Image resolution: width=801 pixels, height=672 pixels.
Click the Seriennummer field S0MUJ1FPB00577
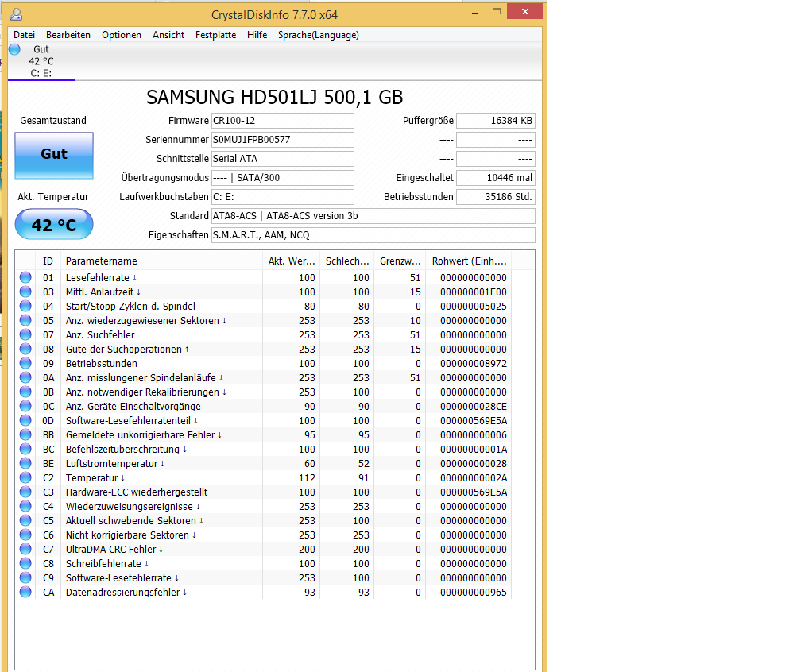[x=283, y=140]
